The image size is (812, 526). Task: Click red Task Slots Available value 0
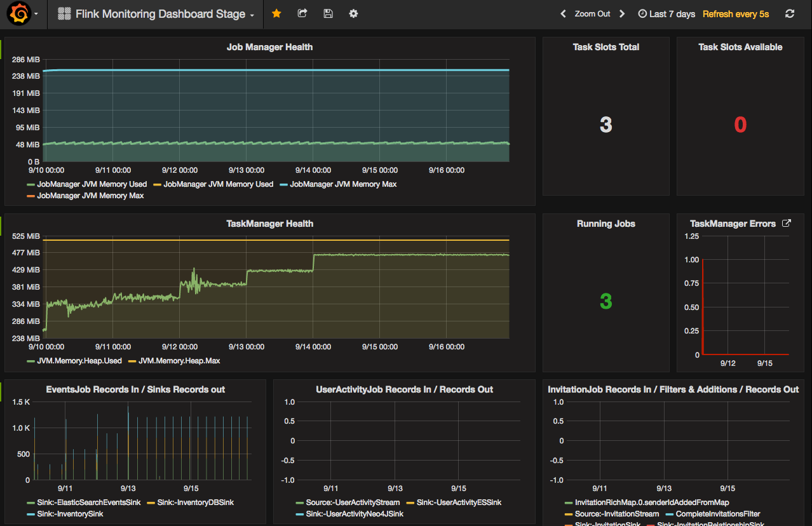740,125
